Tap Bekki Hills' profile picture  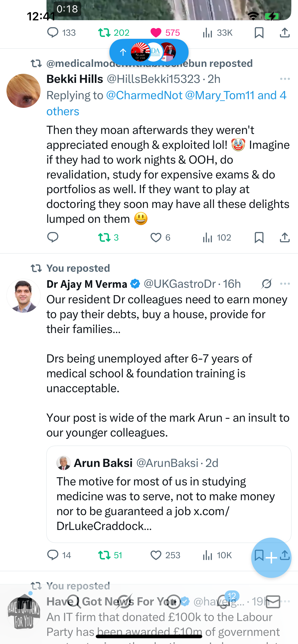(24, 91)
